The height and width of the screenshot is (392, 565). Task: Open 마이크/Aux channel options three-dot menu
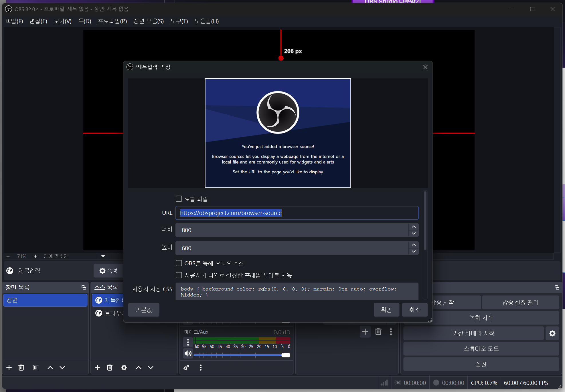click(x=188, y=342)
